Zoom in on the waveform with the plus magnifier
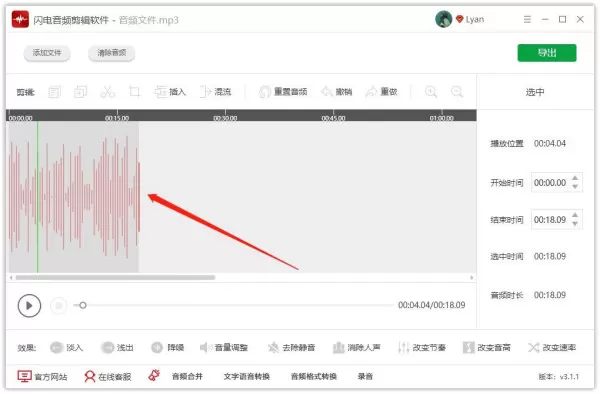The image size is (600, 394). click(431, 92)
